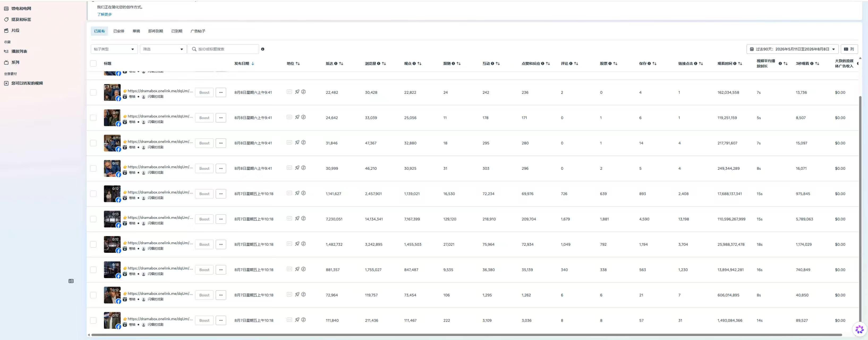Viewport: 868px width, 340px height.
Task: Open the more options menu for the 111,840 reach row
Action: tap(221, 320)
